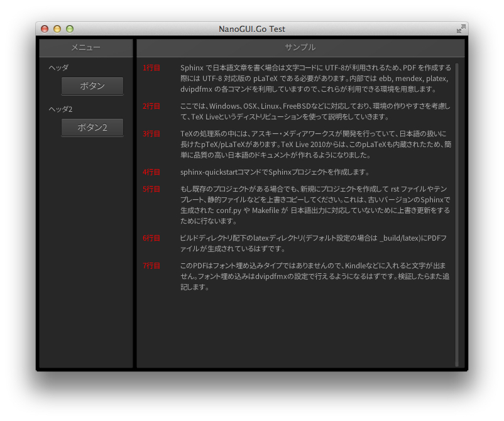Click the paragraph starting もし既存のプロジェクト
Image resolution: width=504 pixels, height=421 pixels.
[315, 205]
